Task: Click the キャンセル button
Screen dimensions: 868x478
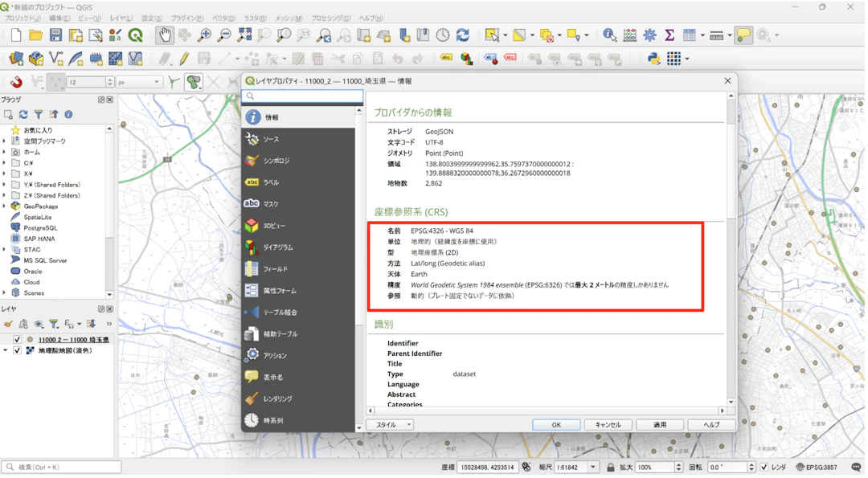Action: point(608,425)
